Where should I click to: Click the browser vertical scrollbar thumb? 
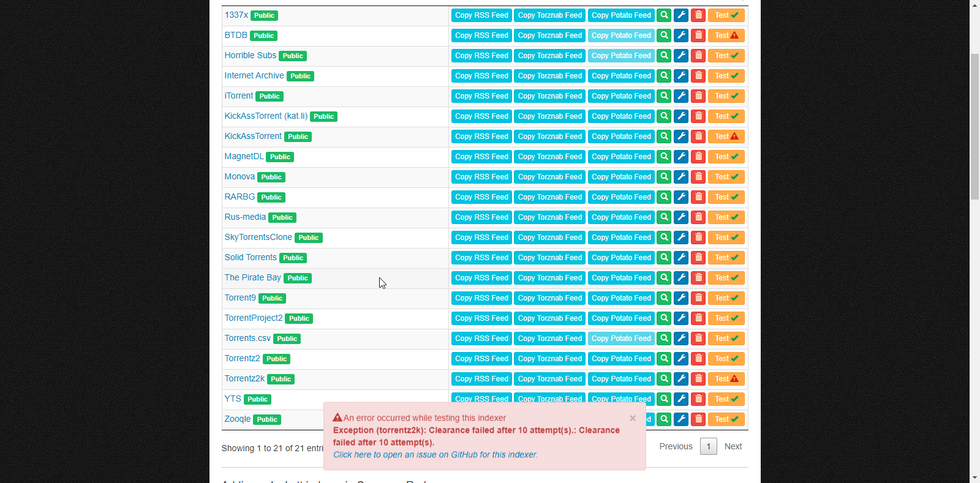974,126
